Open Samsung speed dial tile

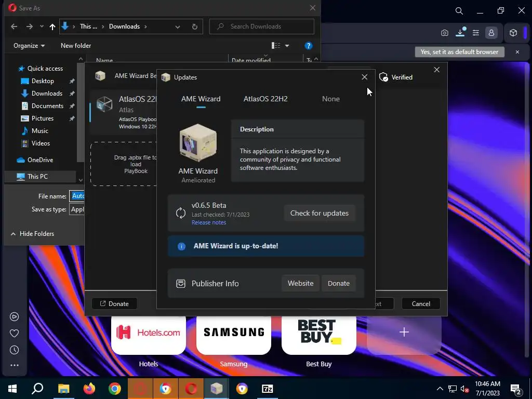click(x=234, y=336)
